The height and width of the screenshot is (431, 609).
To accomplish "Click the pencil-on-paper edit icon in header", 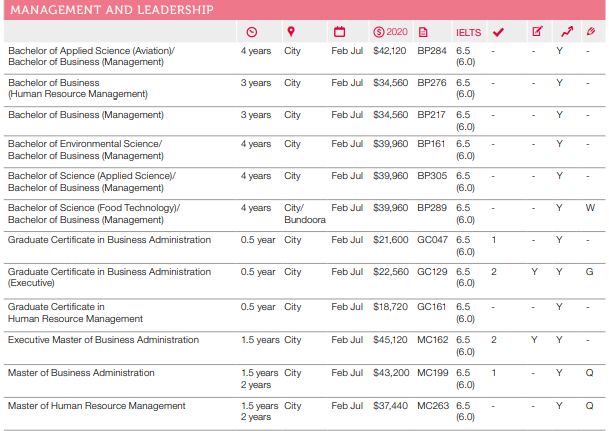I will pyautogui.click(x=536, y=31).
